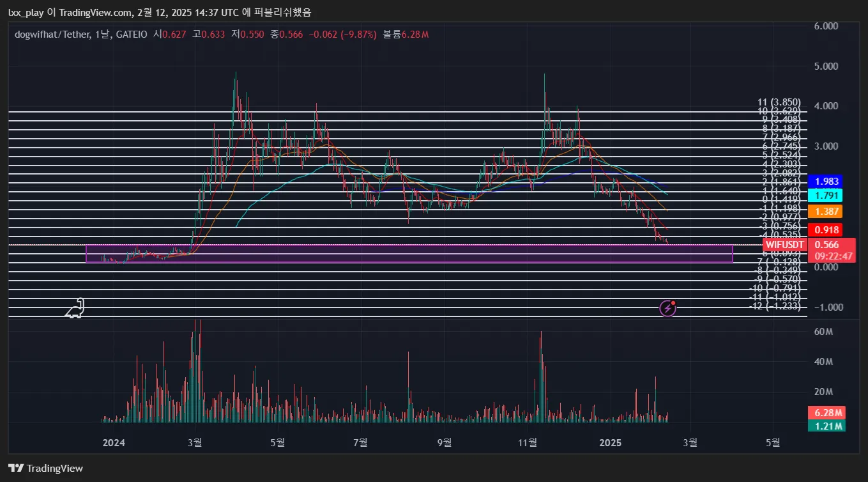The image size is (868, 482).
Task: Click the -8 (-0.349) level label
Action: 777,270
